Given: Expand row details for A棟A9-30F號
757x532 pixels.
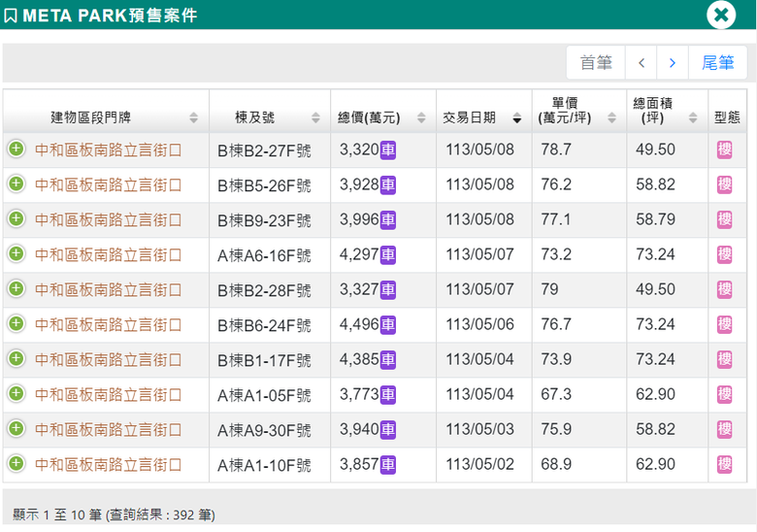Looking at the screenshot, I should coord(16,429).
